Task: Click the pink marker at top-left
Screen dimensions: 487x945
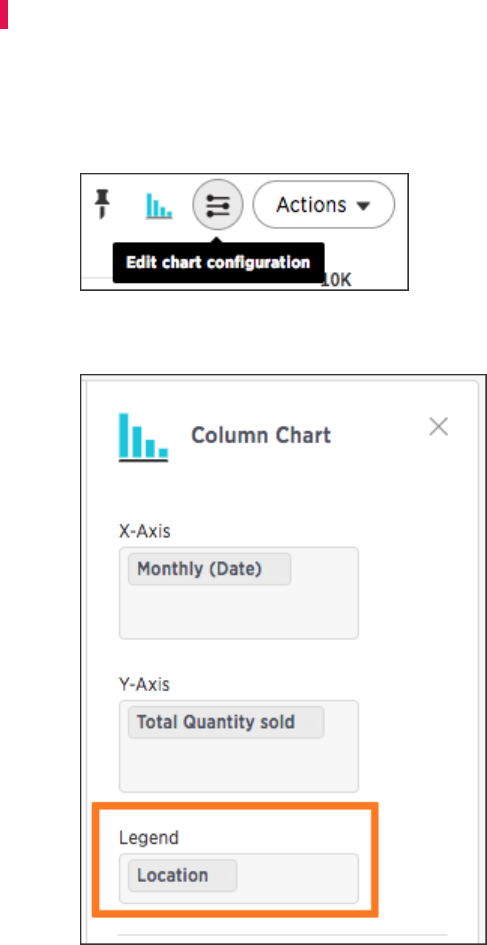Action: [4, 14]
